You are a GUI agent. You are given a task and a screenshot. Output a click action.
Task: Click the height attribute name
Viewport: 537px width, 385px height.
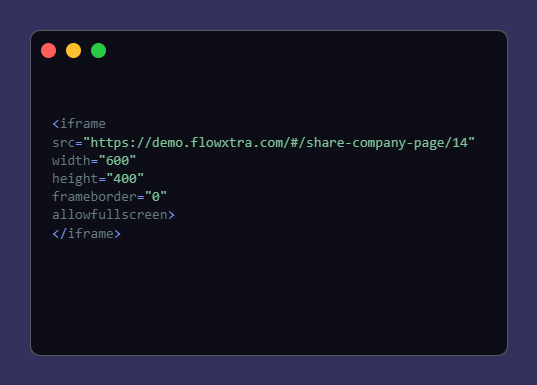[75, 179]
